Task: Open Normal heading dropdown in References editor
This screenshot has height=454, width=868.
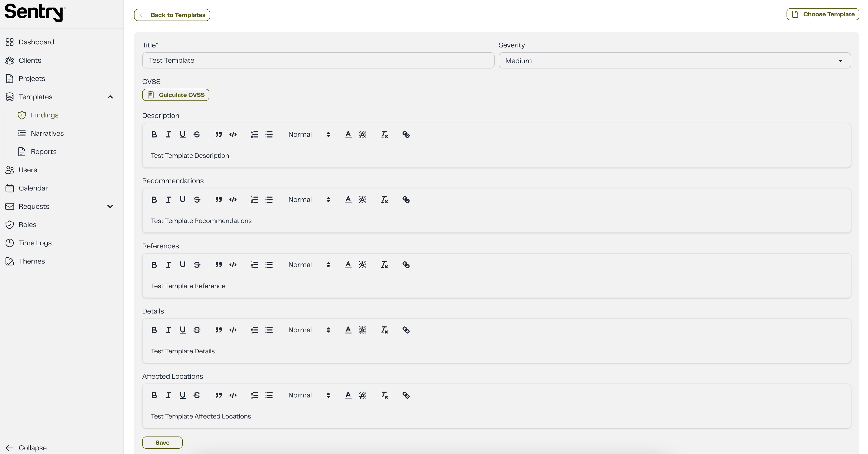Action: (309, 265)
